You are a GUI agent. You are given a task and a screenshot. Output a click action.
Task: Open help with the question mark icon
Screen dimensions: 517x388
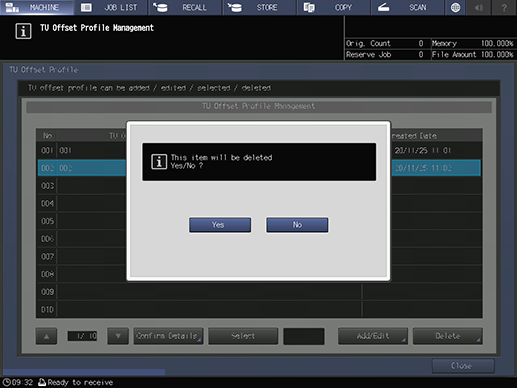(x=504, y=7)
